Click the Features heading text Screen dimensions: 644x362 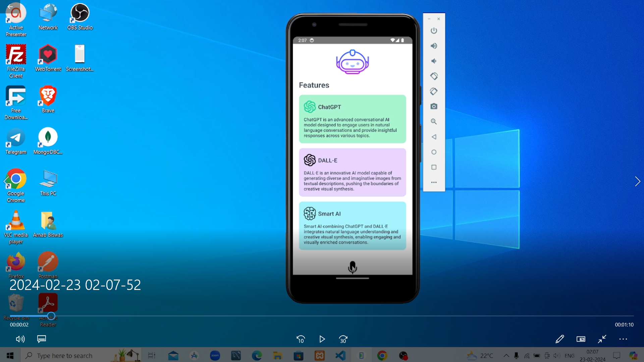(314, 85)
